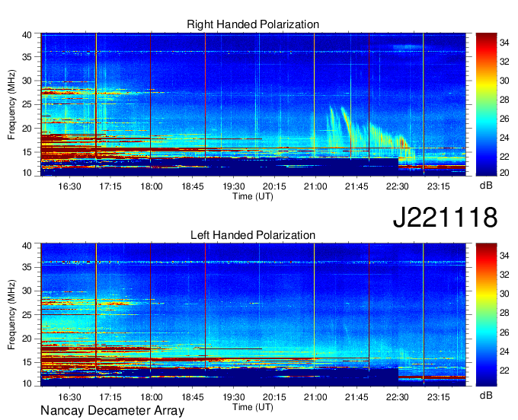Viewport: 518px width, 420px height.
Task: Click the Left Handed Polarization plot title
Action: click(x=253, y=235)
